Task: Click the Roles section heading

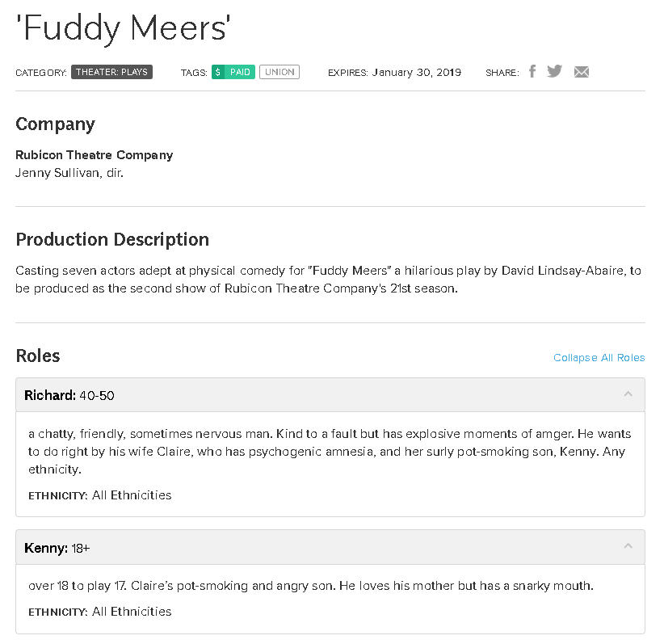Action: pyautogui.click(x=38, y=356)
